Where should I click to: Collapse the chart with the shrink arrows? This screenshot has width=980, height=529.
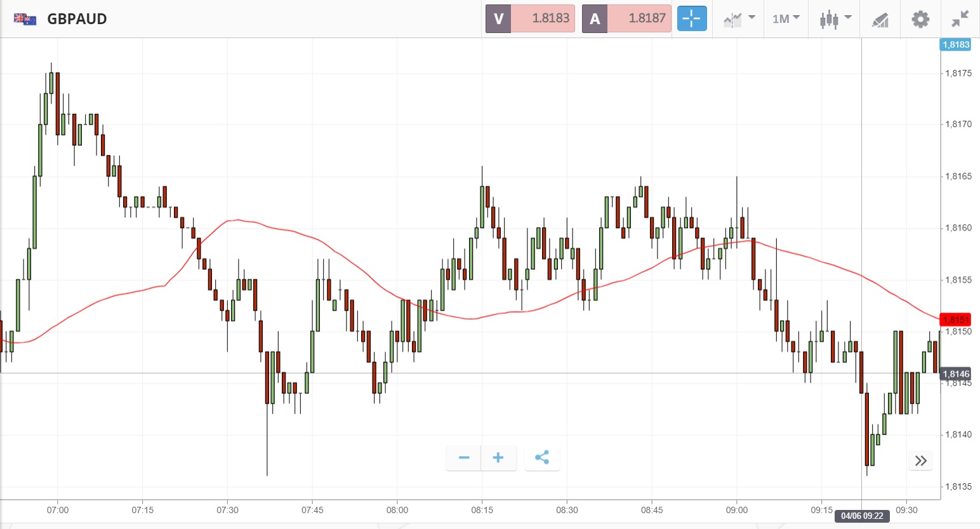tap(960, 19)
